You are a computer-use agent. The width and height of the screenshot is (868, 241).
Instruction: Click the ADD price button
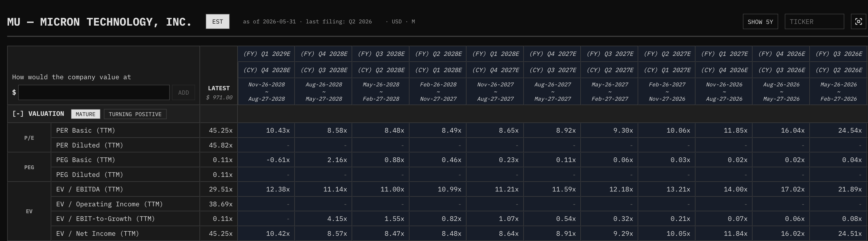pyautogui.click(x=183, y=92)
